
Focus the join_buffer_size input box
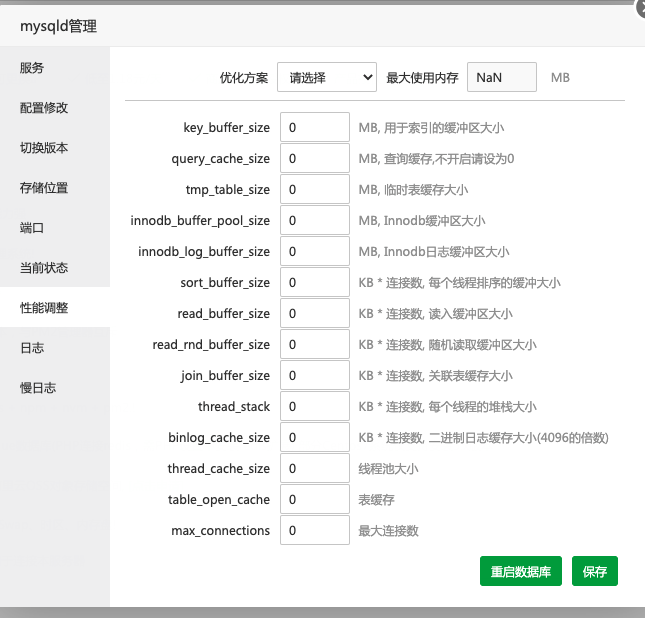tap(315, 375)
